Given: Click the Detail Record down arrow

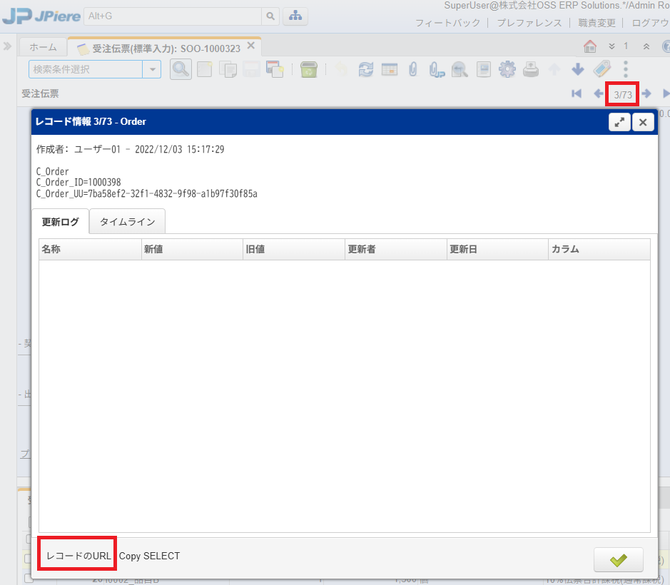Looking at the screenshot, I should tap(578, 69).
